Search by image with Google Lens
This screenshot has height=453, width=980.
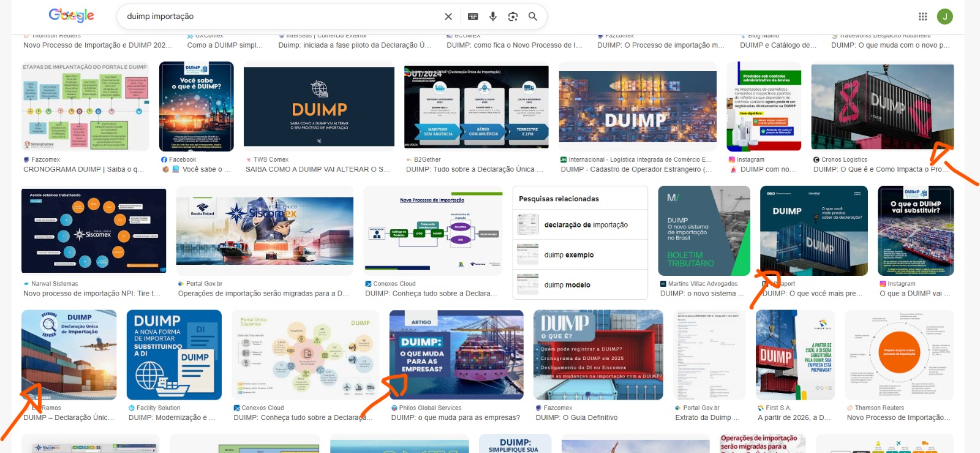[513, 17]
